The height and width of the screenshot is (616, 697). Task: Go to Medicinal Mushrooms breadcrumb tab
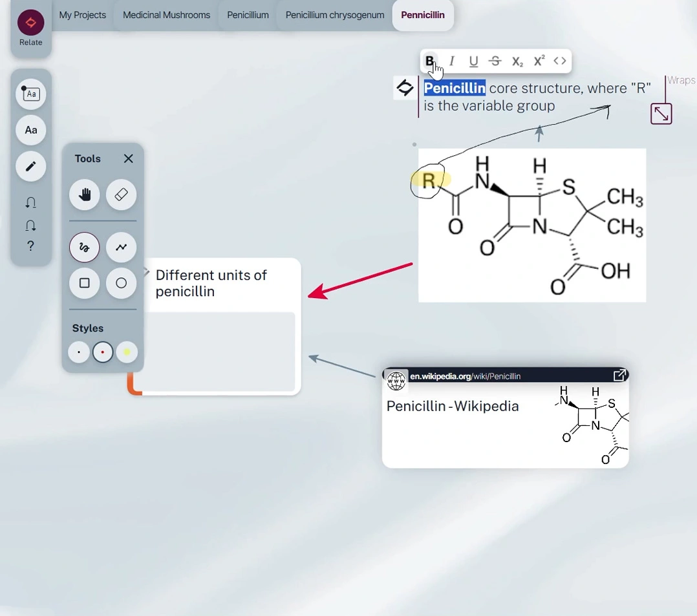coord(166,15)
